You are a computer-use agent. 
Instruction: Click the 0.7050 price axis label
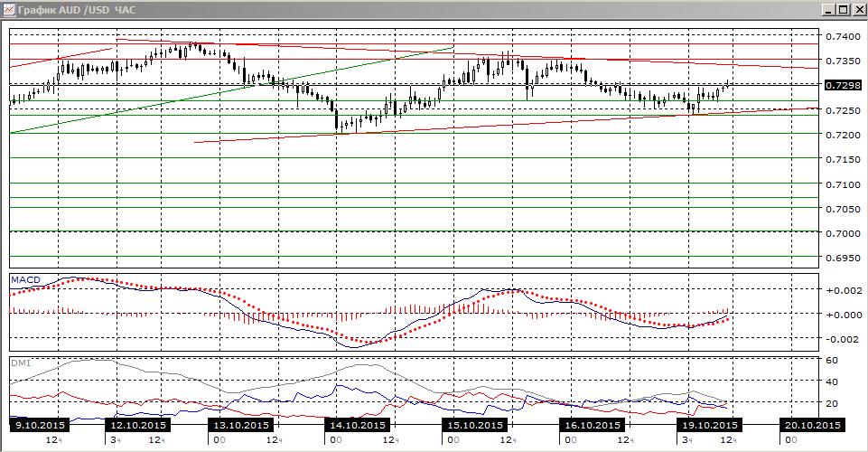tap(843, 209)
